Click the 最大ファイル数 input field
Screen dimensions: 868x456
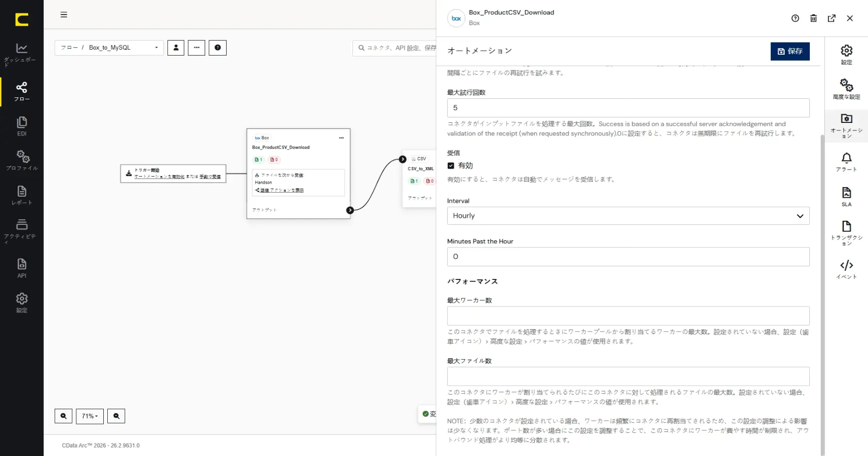point(628,376)
